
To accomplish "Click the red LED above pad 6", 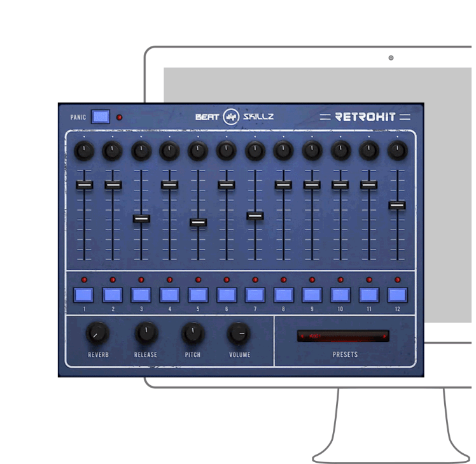I will coord(227,279).
